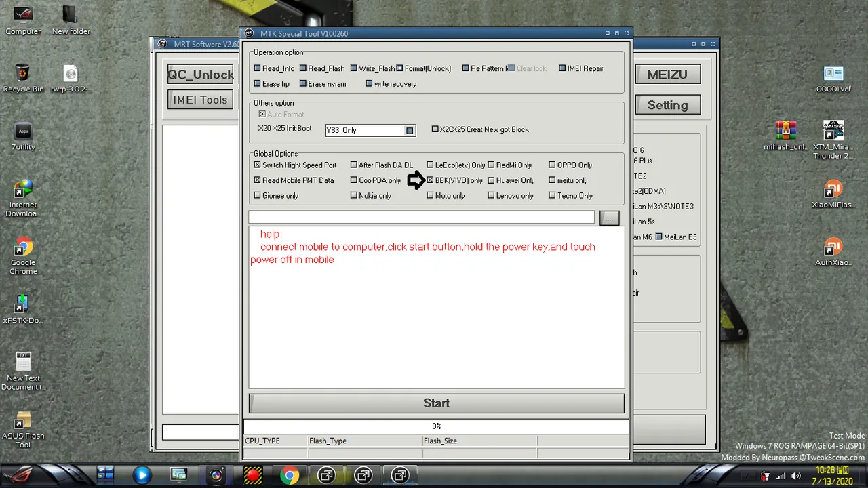Click the MTK Special Tool title bar icon
Viewport: 868px width, 488px height.
(249, 33)
